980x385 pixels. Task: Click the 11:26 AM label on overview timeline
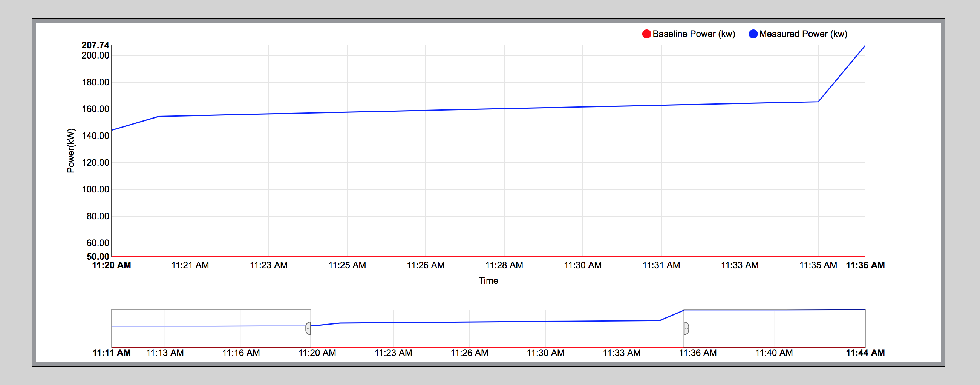click(469, 353)
